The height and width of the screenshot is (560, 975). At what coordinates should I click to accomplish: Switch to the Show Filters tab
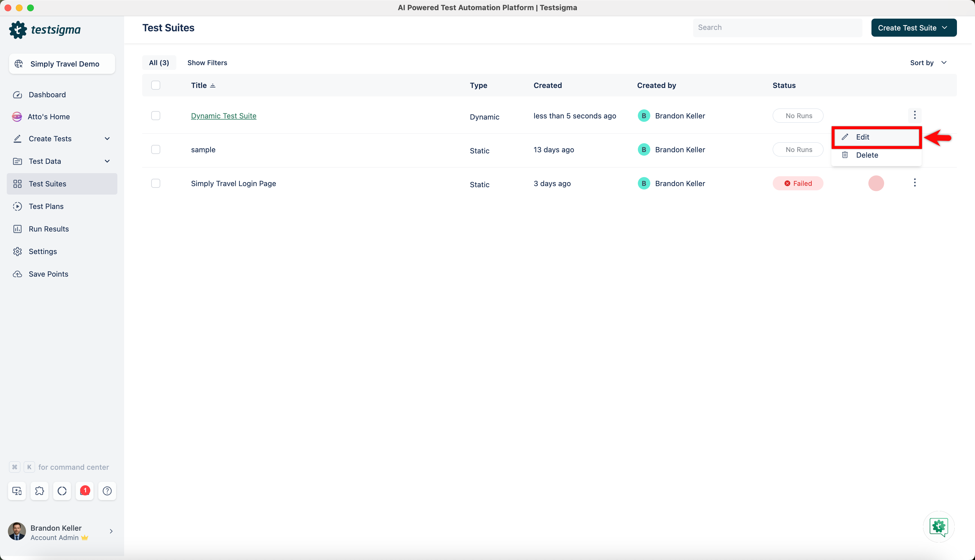(x=207, y=62)
